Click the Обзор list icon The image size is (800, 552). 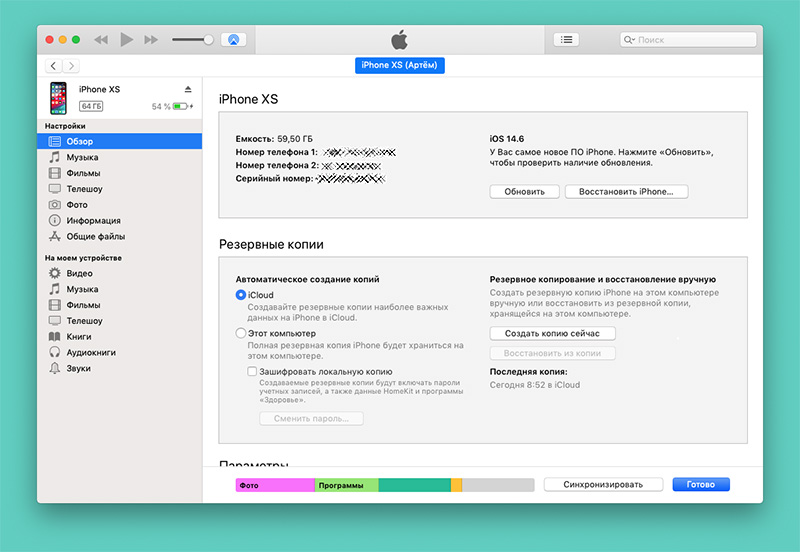pyautogui.click(x=55, y=141)
